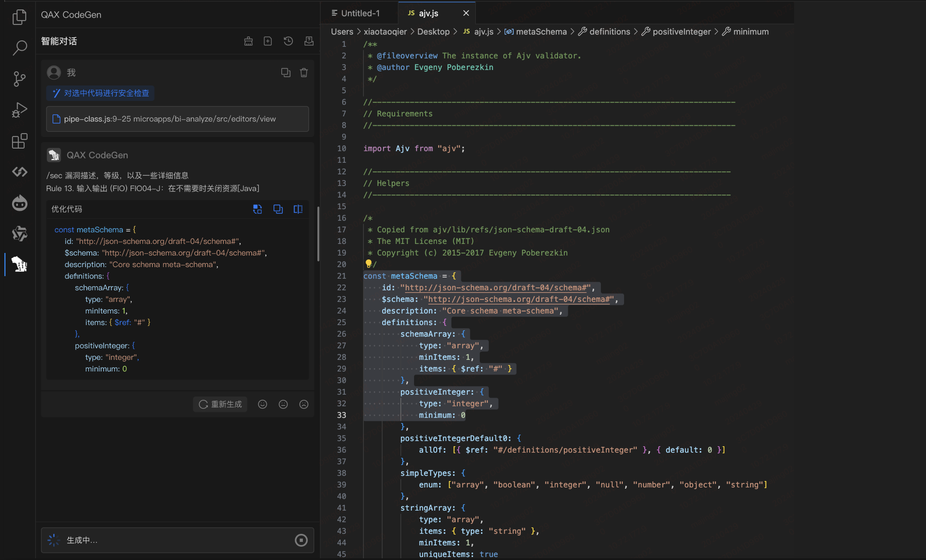Copy the optimized code block
The image size is (926, 560).
(x=278, y=209)
